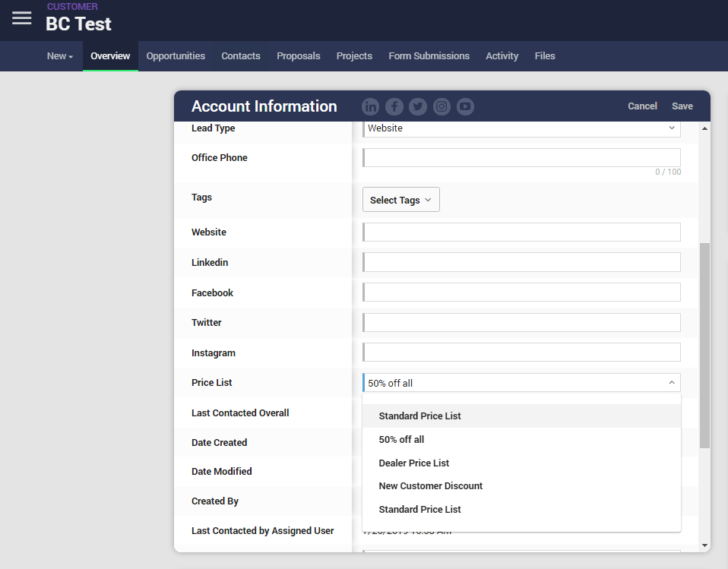Click the Date Created label
The image size is (728, 569).
(219, 442)
